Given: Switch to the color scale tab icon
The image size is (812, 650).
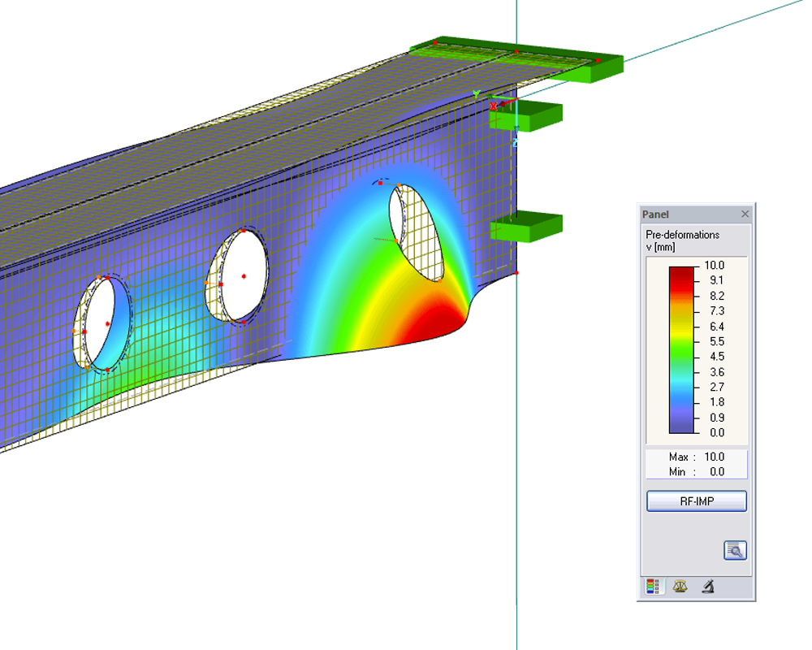Looking at the screenshot, I should [653, 587].
